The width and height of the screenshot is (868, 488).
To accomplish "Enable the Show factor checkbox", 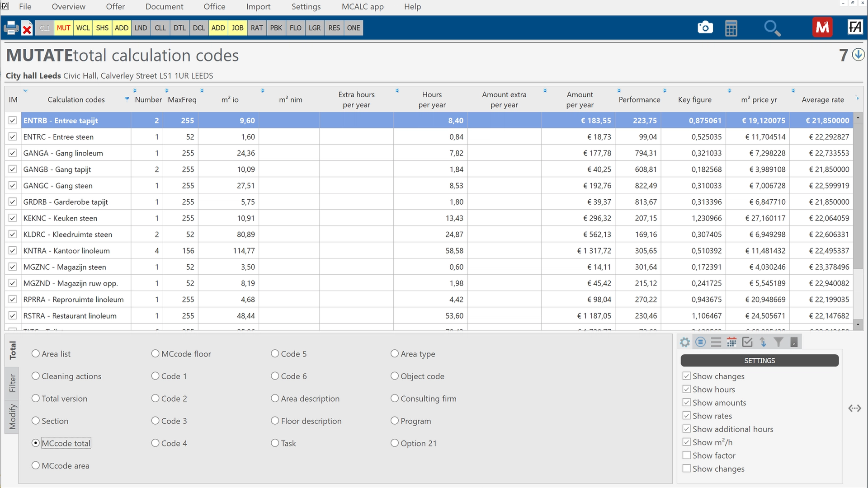I will click(x=687, y=455).
